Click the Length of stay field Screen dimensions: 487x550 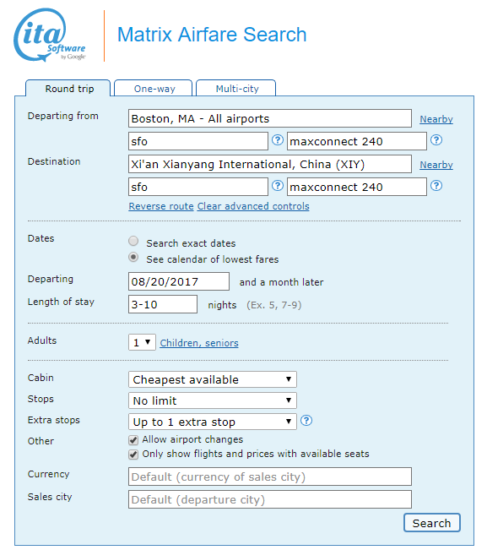163,304
